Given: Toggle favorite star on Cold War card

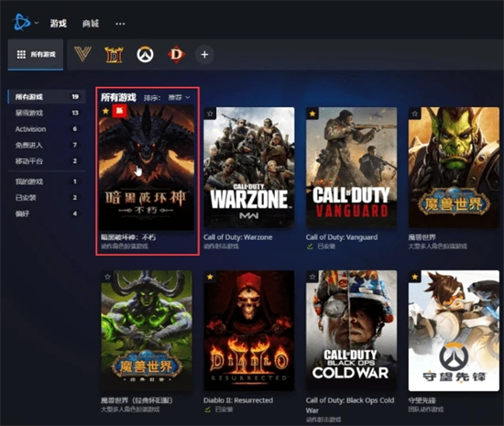Looking at the screenshot, I should click(312, 277).
